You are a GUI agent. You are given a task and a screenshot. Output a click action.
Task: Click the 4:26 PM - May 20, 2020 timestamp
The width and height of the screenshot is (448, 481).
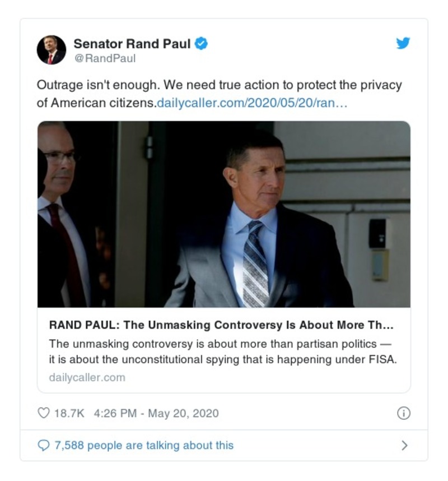pyautogui.click(x=156, y=413)
